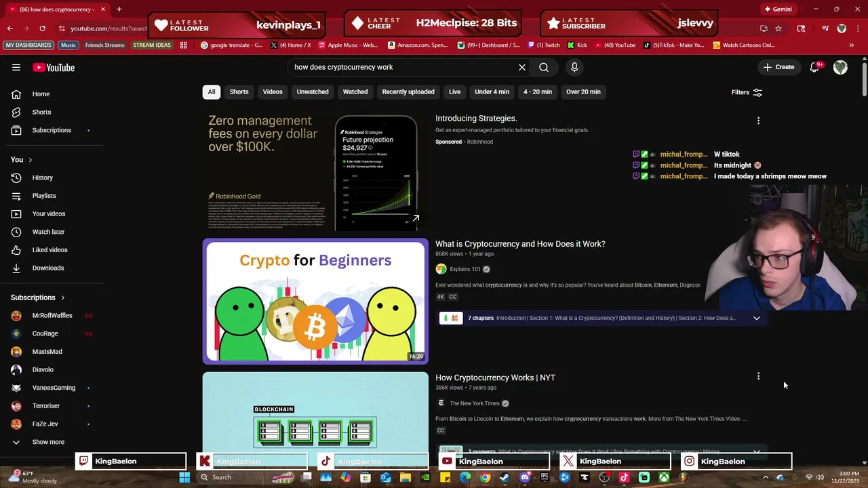868x488 pixels.
Task: Open the notifications bell
Action: coord(814,67)
